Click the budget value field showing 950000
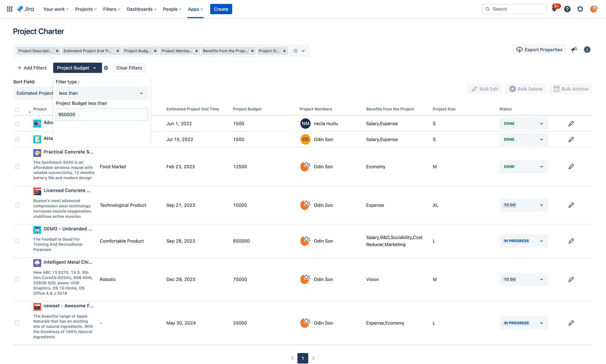The image size is (606, 364). (x=102, y=114)
